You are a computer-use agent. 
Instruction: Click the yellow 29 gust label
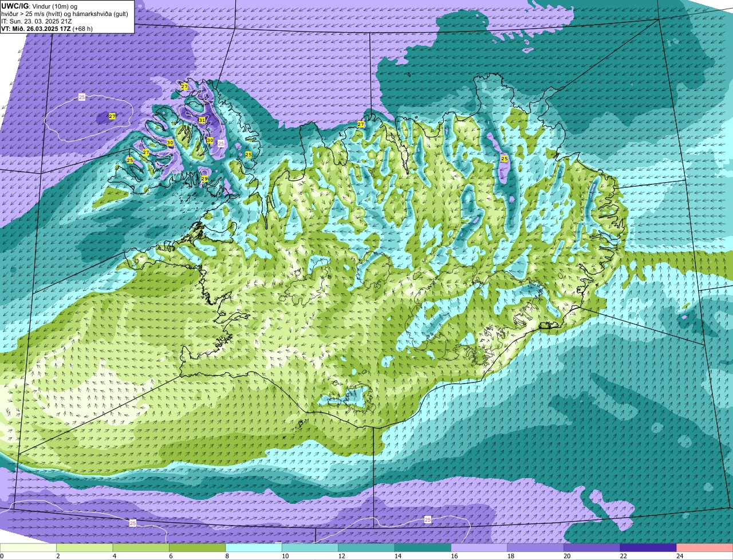(x=204, y=179)
